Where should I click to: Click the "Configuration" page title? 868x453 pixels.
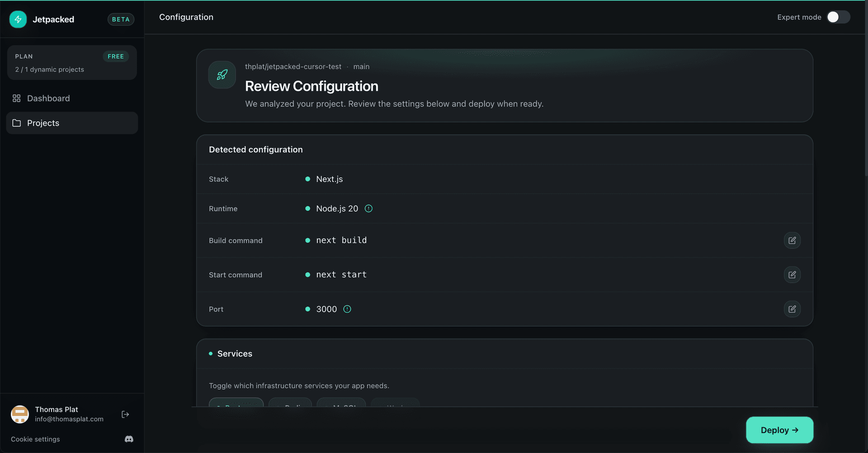click(x=186, y=17)
